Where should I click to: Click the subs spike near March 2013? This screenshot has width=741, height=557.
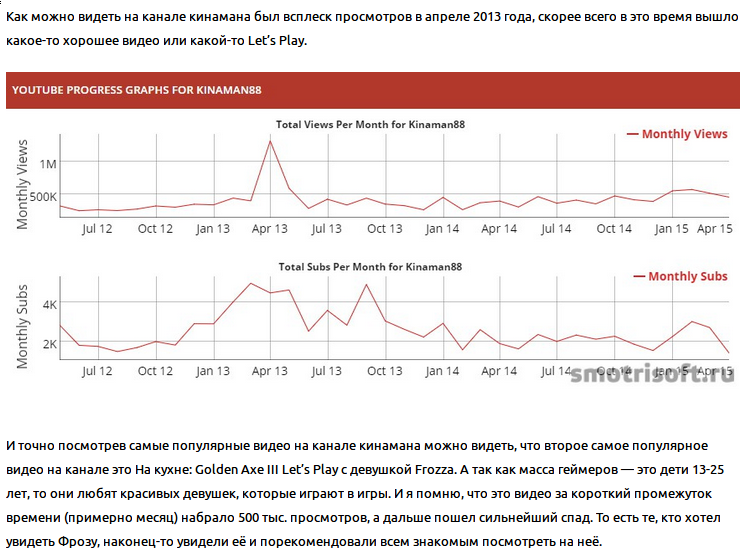250,283
